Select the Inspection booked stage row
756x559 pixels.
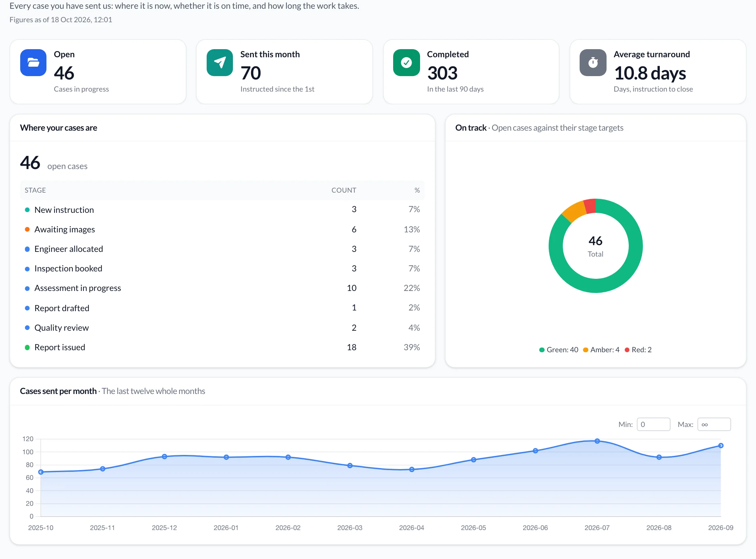222,269
